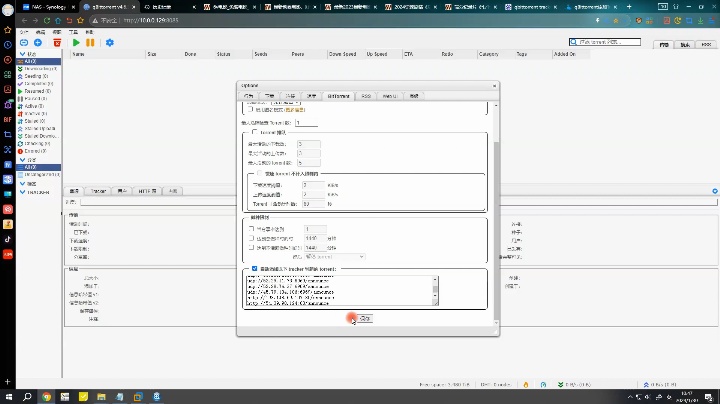Open the first menu bar item
Screen dimensions: 720x404
tap(24, 32)
